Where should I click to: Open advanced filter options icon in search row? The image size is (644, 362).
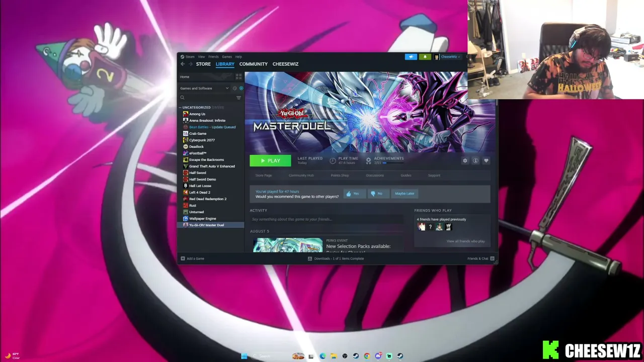pos(238,98)
